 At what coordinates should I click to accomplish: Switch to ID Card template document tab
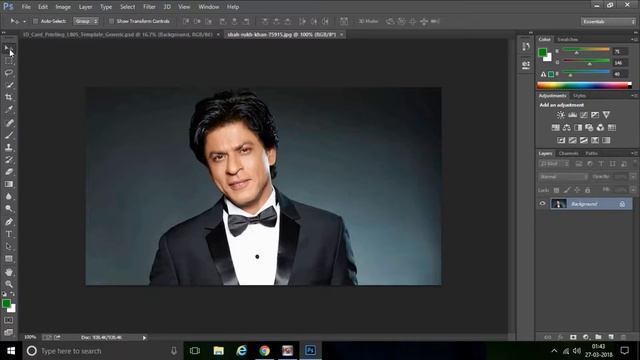point(118,35)
